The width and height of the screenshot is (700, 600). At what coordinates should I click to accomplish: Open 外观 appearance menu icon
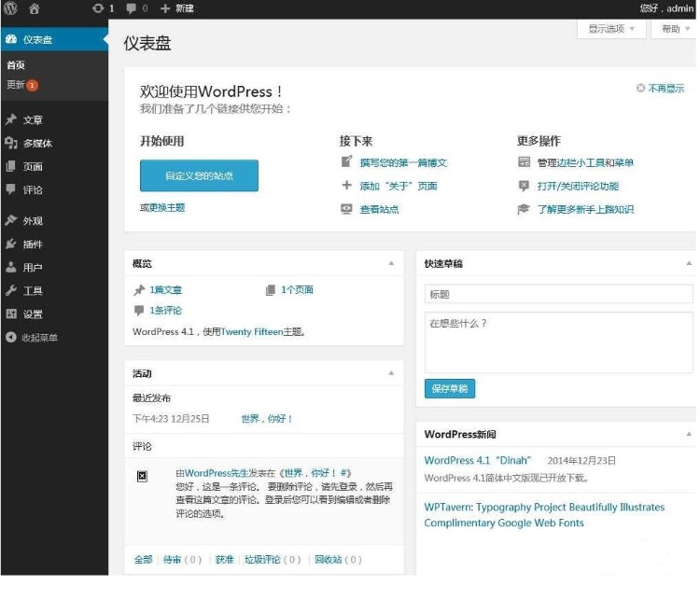pos(11,220)
